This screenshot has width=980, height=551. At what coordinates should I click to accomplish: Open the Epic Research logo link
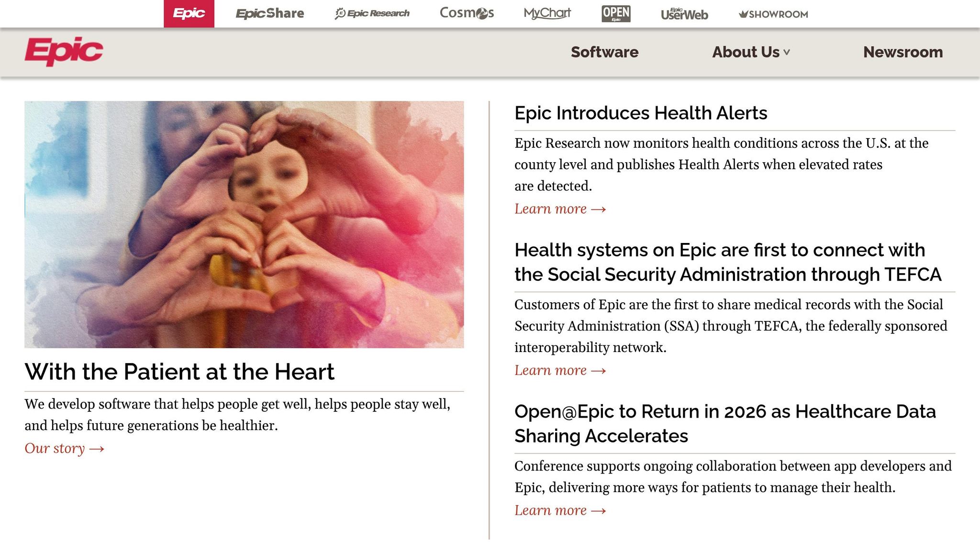(372, 13)
